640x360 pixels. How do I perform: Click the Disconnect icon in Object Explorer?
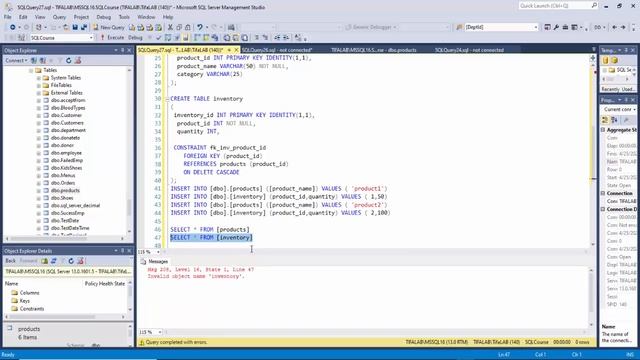coord(42,60)
